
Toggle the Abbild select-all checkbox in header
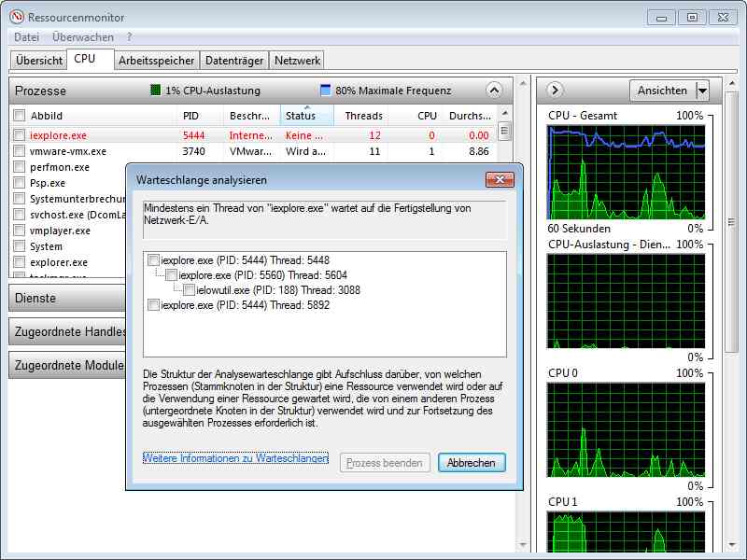(20, 116)
